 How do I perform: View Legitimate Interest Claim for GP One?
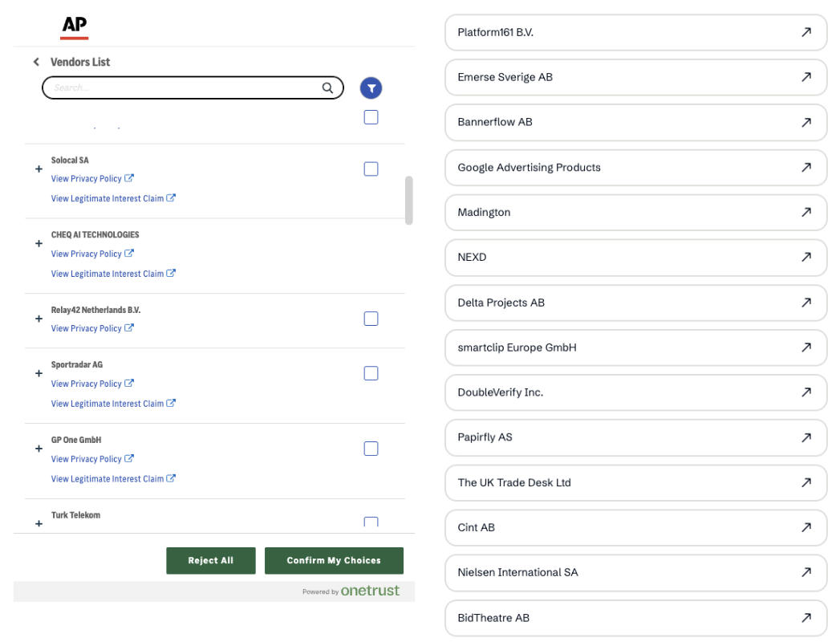[x=113, y=478]
